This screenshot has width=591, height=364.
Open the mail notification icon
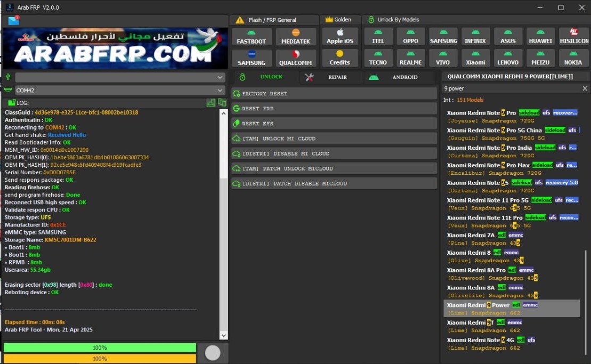(x=13, y=20)
